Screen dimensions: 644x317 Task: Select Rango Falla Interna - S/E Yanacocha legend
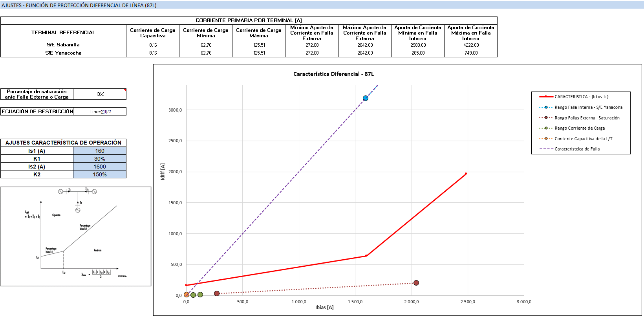pos(581,107)
